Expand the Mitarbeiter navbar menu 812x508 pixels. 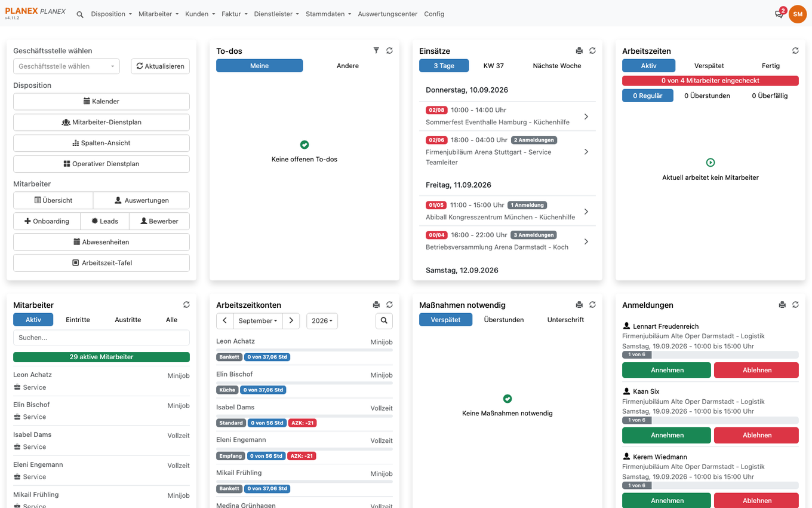tap(158, 14)
